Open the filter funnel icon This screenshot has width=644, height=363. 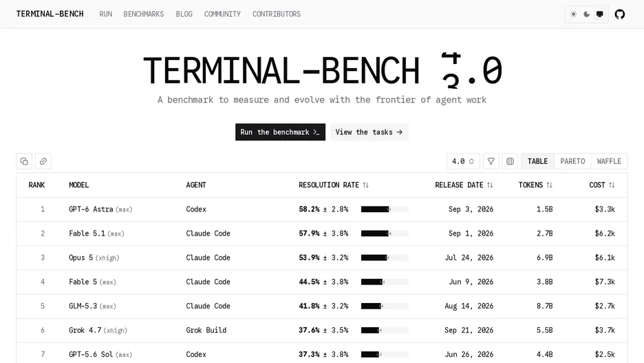(491, 161)
